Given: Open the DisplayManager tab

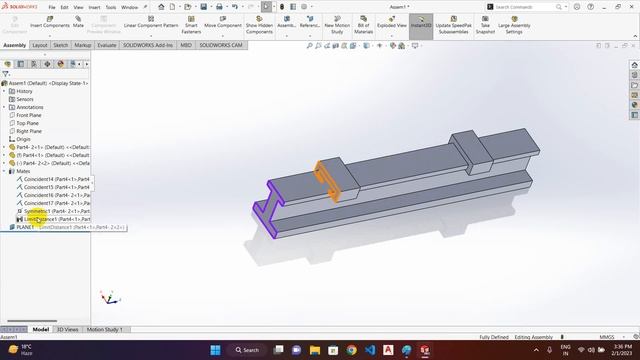Looking at the screenshot, I should (x=60, y=64).
